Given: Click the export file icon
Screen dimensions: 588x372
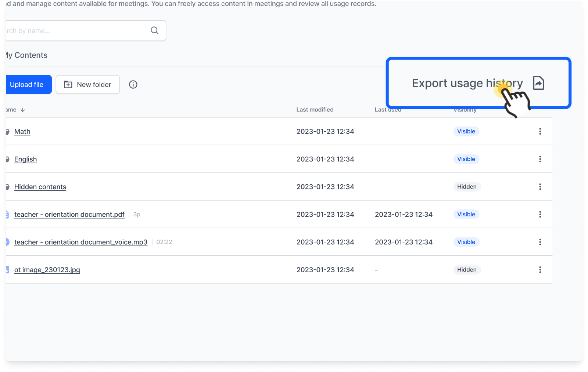Looking at the screenshot, I should pos(538,83).
